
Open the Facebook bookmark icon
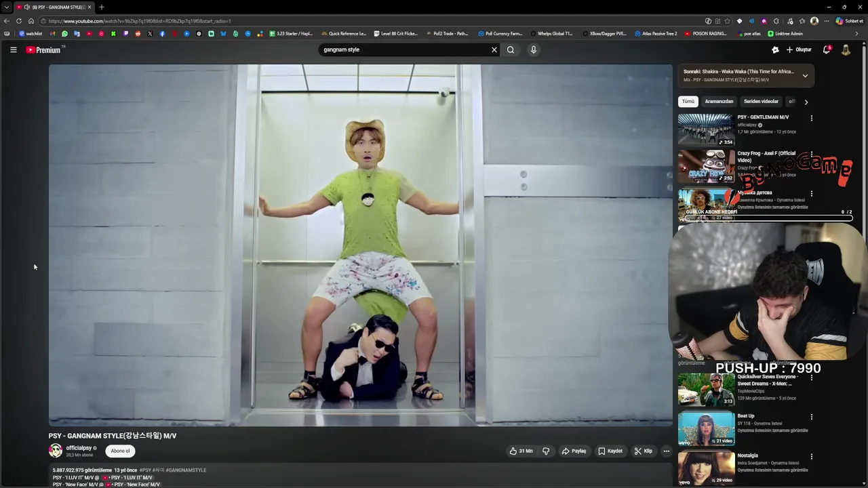pyautogui.click(x=162, y=33)
